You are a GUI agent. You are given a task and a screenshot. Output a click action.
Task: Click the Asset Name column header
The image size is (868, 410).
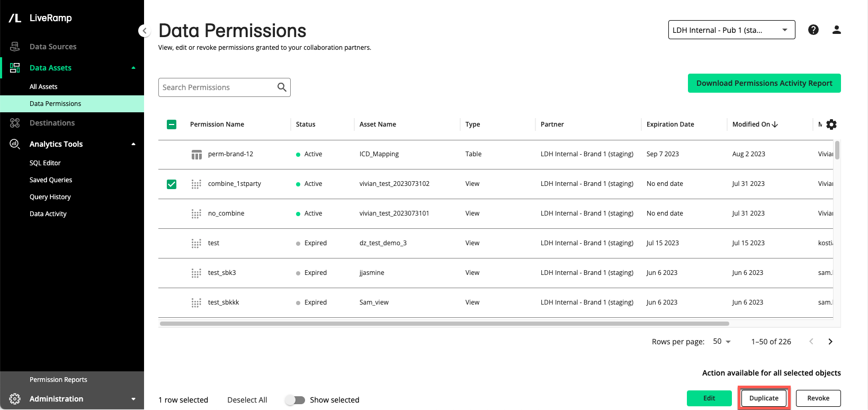click(x=378, y=124)
